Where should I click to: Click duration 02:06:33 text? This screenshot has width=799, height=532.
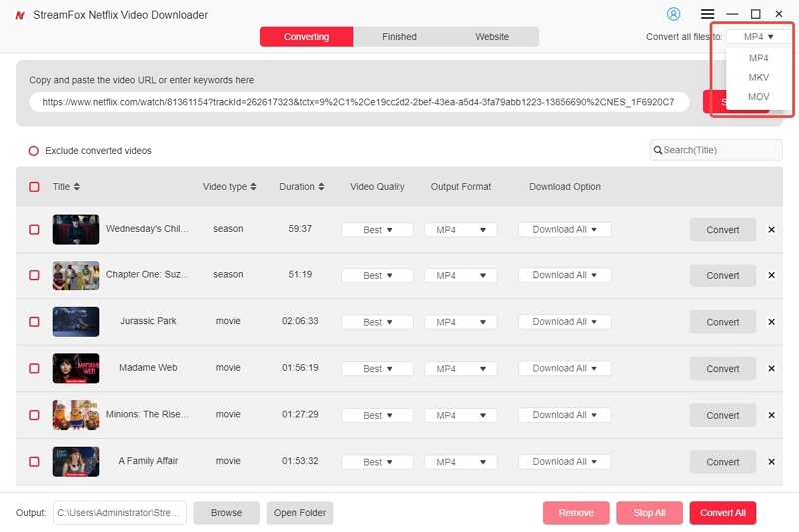300,321
